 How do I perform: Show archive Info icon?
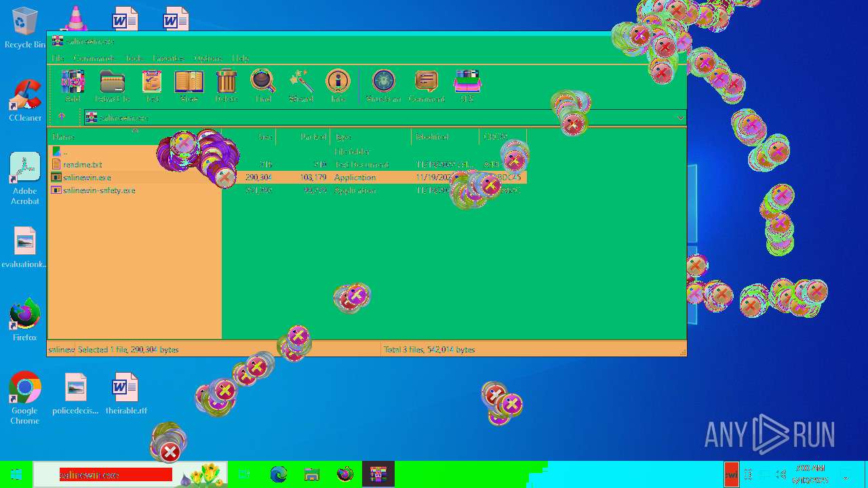pyautogui.click(x=338, y=85)
